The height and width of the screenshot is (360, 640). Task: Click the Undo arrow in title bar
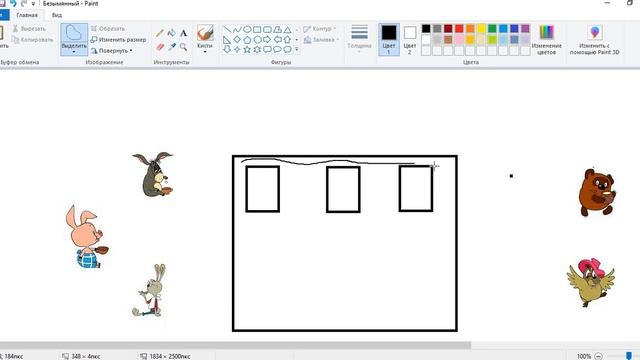coord(13,3)
